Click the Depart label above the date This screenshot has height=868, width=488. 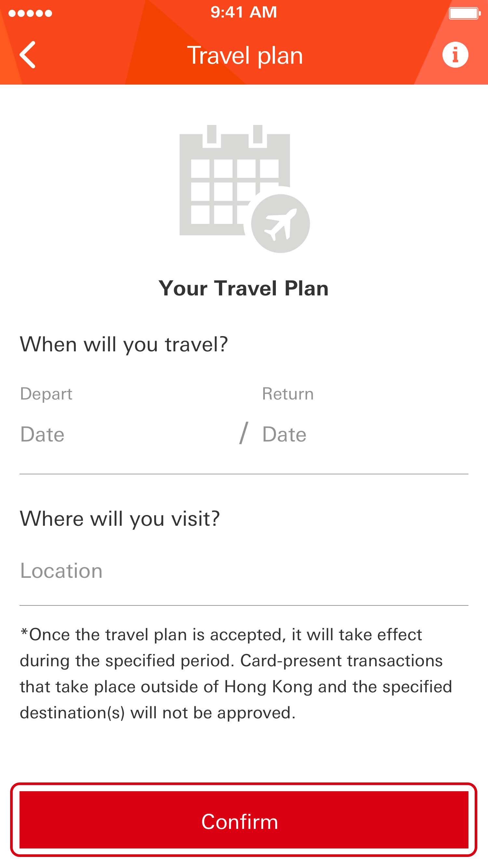[46, 394]
